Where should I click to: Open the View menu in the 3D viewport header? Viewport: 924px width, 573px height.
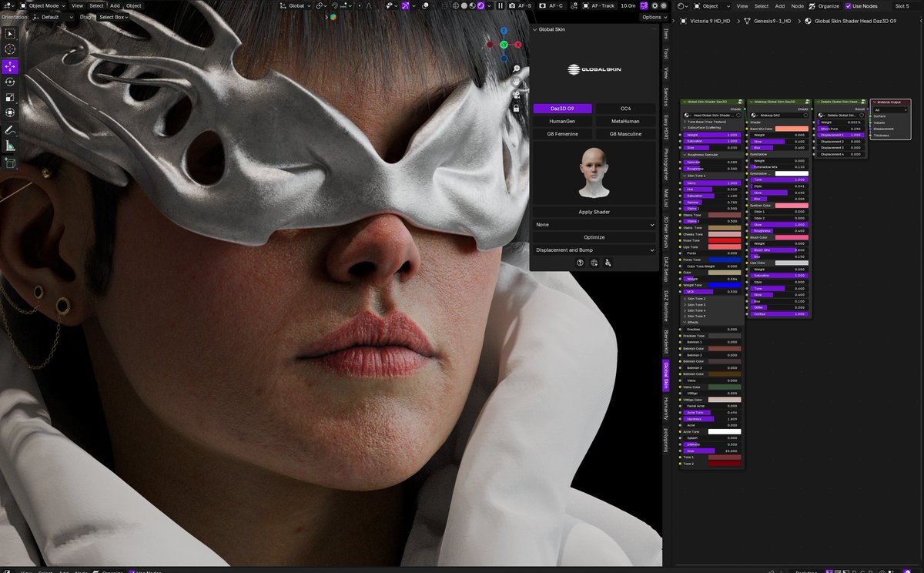tap(77, 5)
